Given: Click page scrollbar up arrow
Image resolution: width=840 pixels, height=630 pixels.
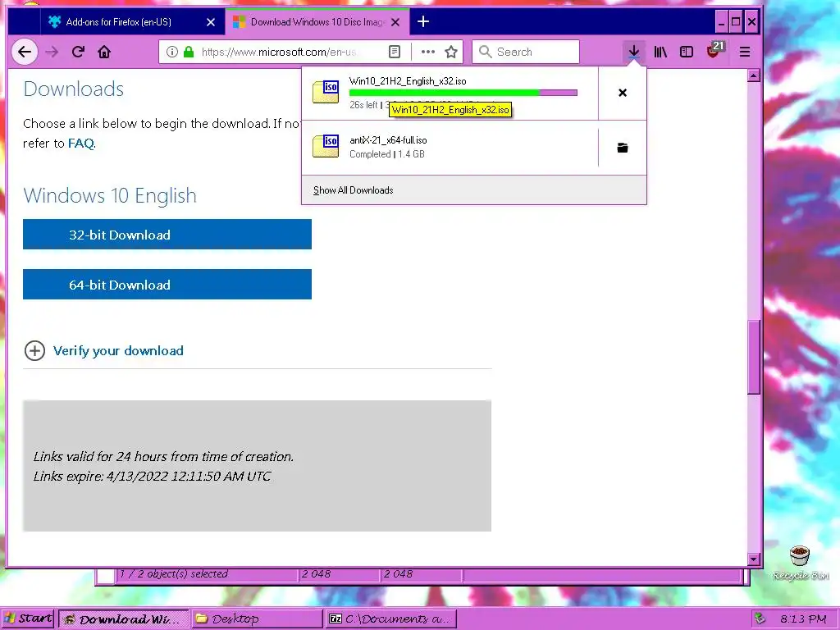Looking at the screenshot, I should (x=754, y=75).
